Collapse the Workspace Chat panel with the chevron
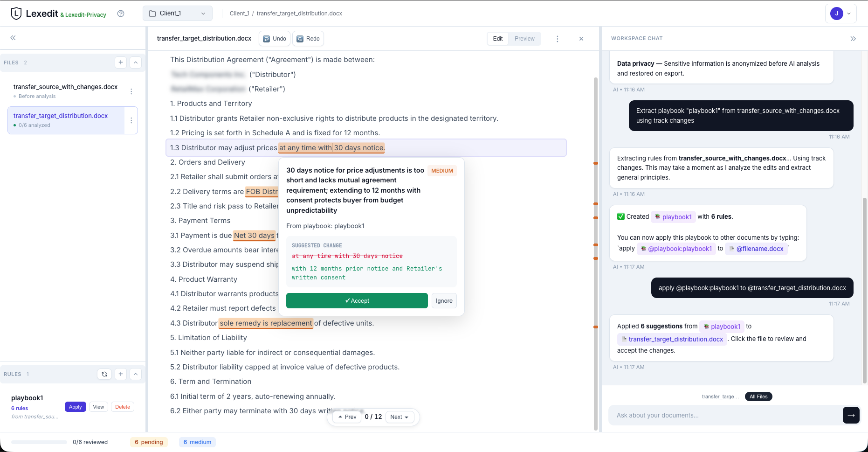 854,38
